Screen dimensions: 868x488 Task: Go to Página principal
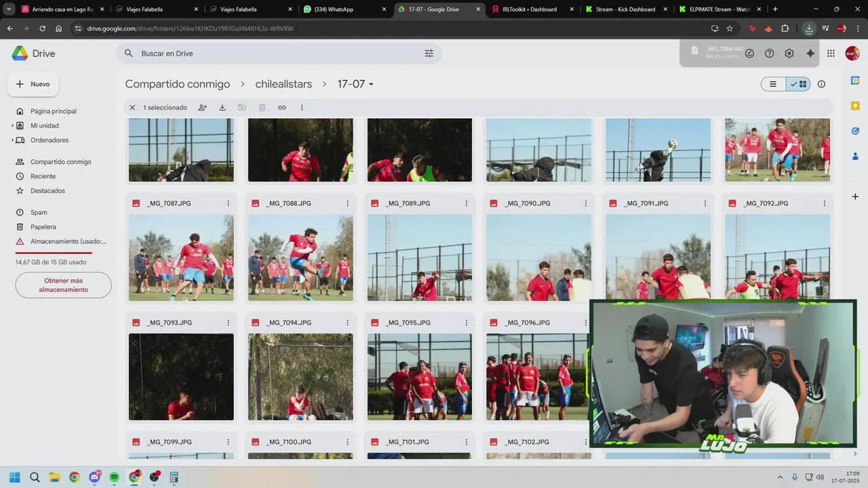click(54, 111)
